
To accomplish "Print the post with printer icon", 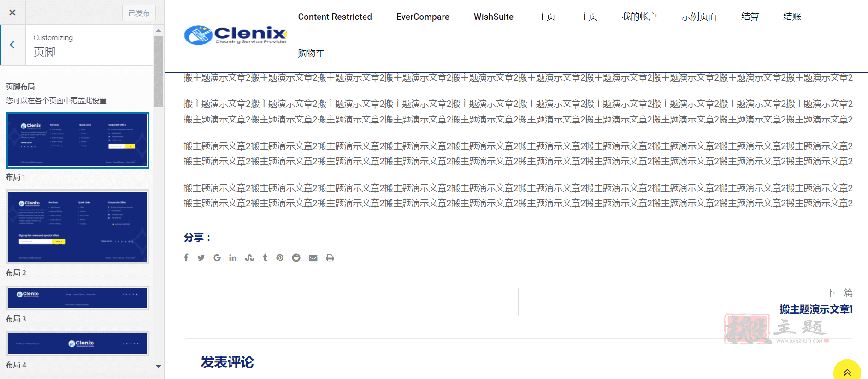I will tap(330, 257).
